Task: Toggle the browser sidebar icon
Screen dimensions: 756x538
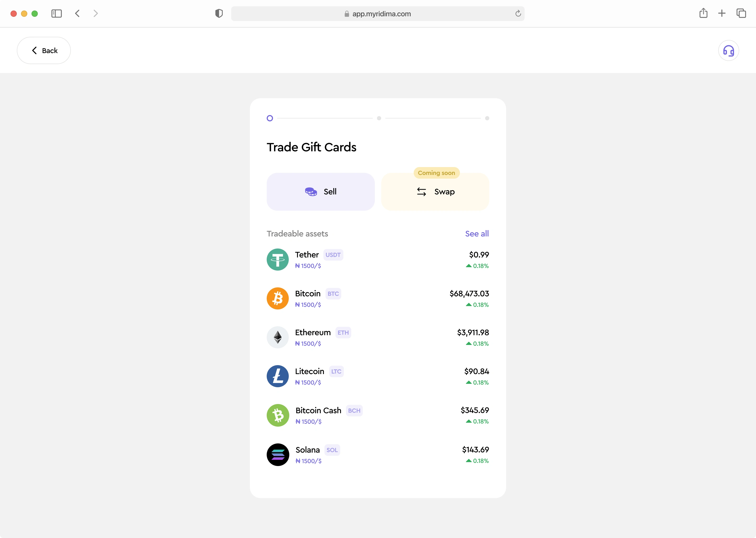Action: 57,14
